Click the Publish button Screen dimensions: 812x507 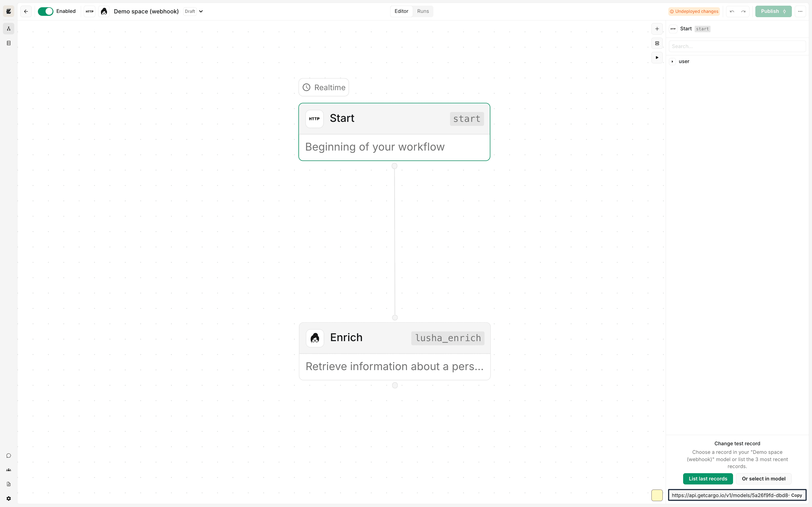(x=773, y=11)
